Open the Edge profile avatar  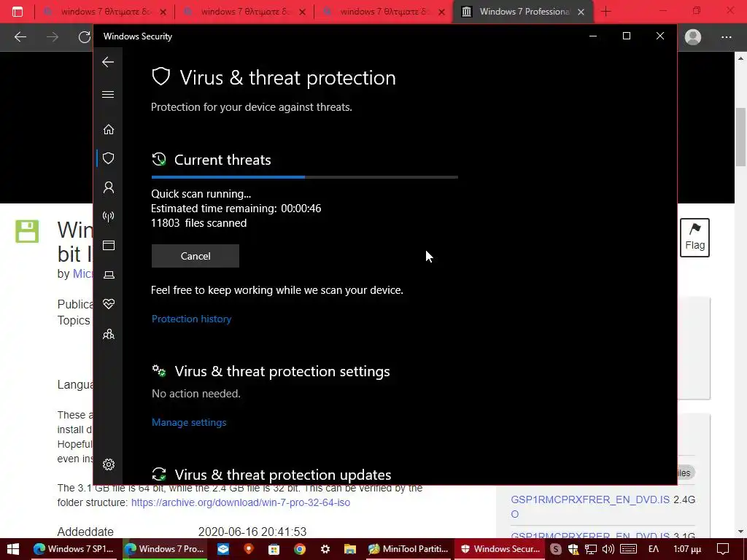(693, 36)
